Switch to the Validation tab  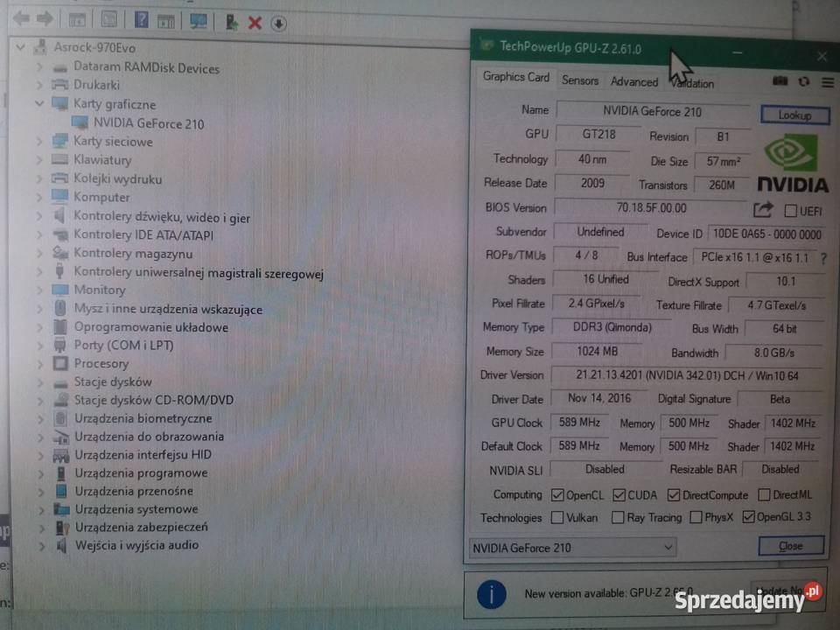click(x=692, y=83)
